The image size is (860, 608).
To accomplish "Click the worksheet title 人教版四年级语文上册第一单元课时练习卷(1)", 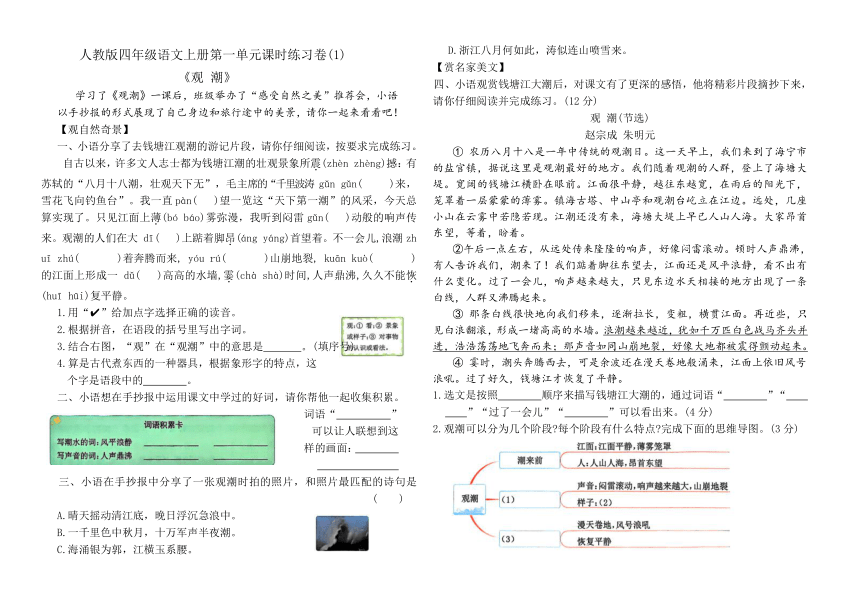I will click(x=212, y=54).
